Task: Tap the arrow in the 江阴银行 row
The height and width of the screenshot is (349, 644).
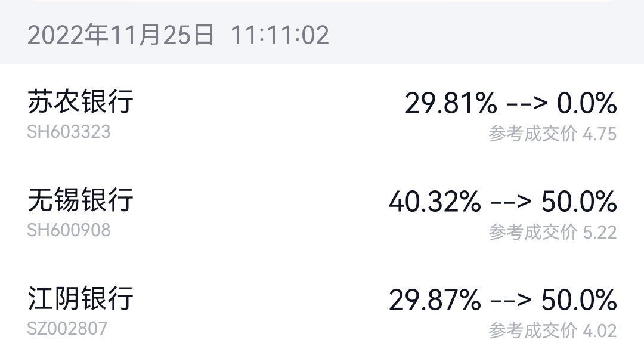Action: click(x=510, y=300)
